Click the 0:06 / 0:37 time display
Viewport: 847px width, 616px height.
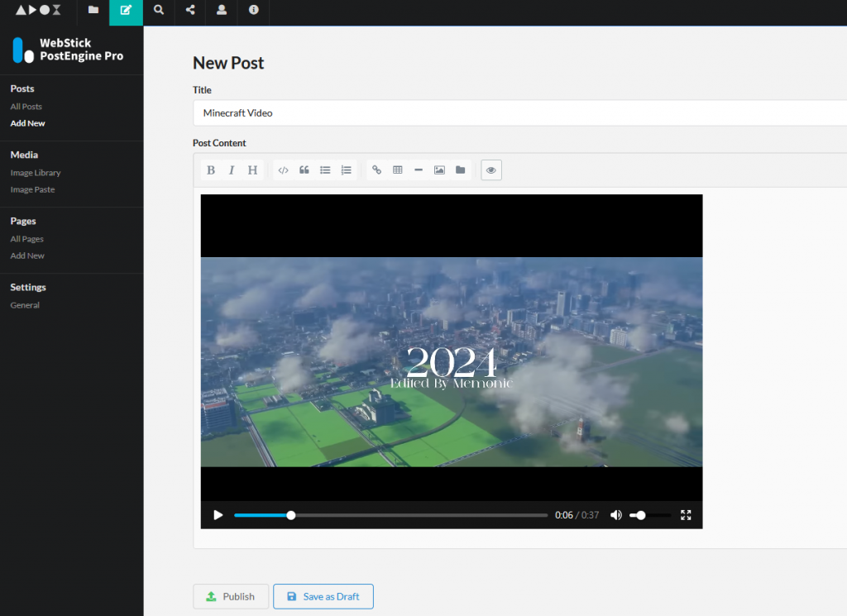click(577, 515)
